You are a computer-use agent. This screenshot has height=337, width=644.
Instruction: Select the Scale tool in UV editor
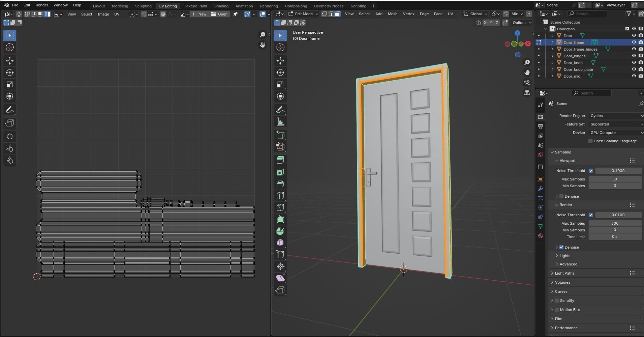(x=10, y=84)
